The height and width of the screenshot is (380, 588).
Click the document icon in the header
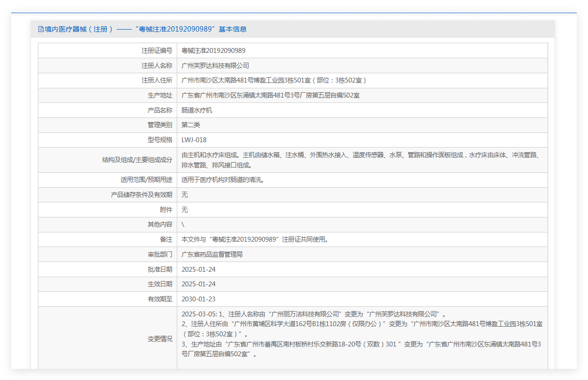click(x=41, y=29)
